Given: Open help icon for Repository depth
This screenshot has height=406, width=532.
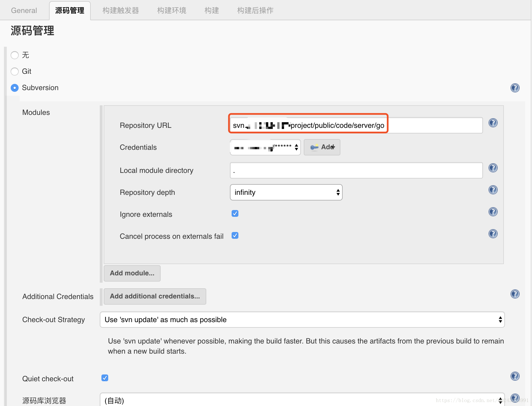Looking at the screenshot, I should tap(493, 190).
